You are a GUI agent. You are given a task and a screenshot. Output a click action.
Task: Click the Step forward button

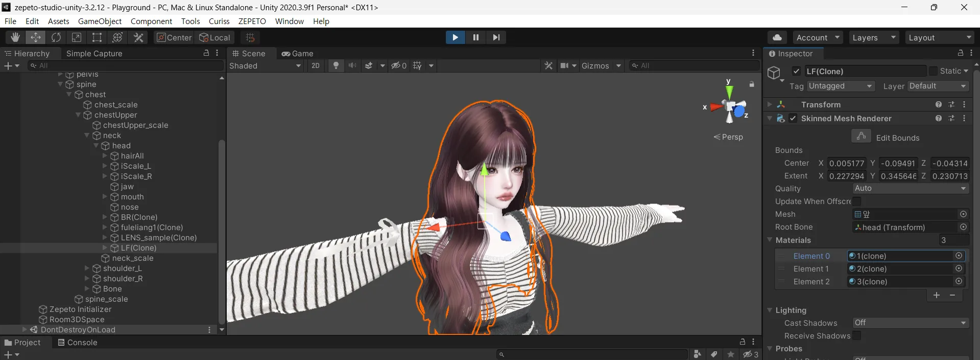tap(496, 37)
